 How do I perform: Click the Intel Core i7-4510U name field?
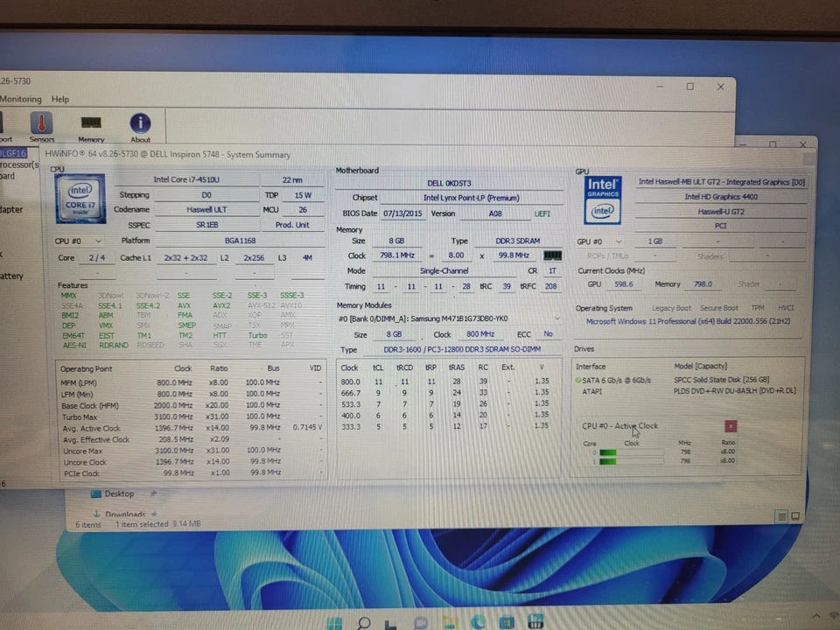tap(186, 179)
